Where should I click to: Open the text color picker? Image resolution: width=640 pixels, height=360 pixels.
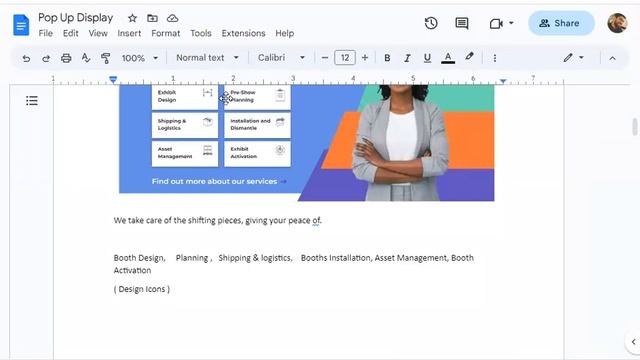(x=448, y=58)
